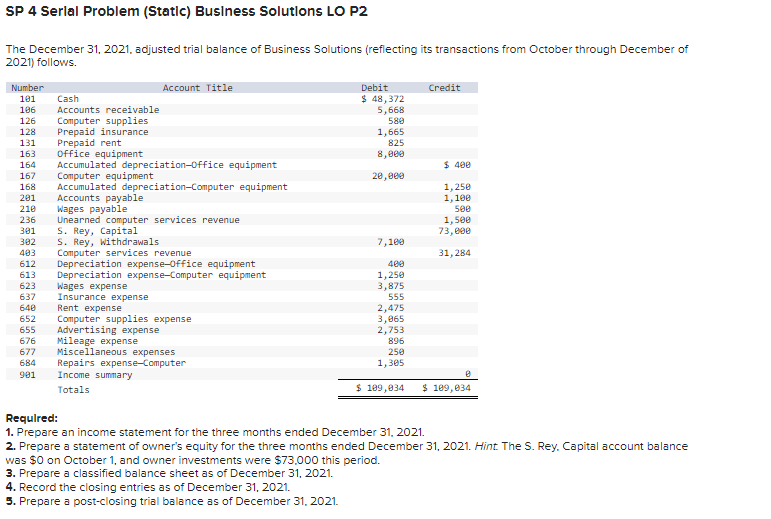Click the 'Credit' column header

(x=445, y=88)
